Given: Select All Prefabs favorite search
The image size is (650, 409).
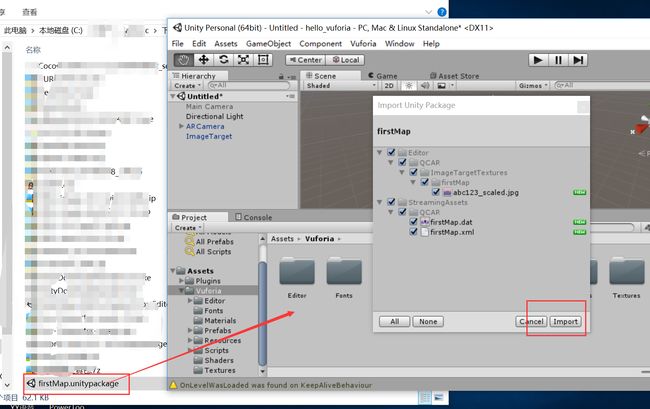Looking at the screenshot, I should click(x=215, y=242).
